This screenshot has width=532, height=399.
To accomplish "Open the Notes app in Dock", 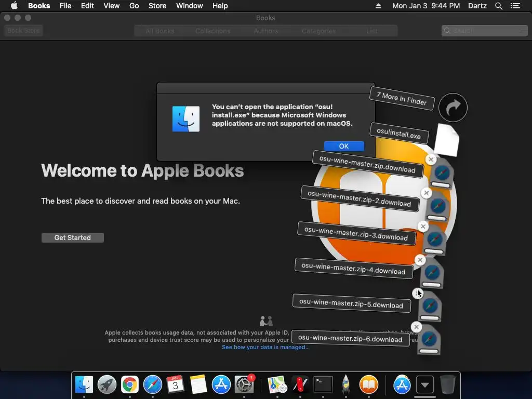I will click(198, 385).
